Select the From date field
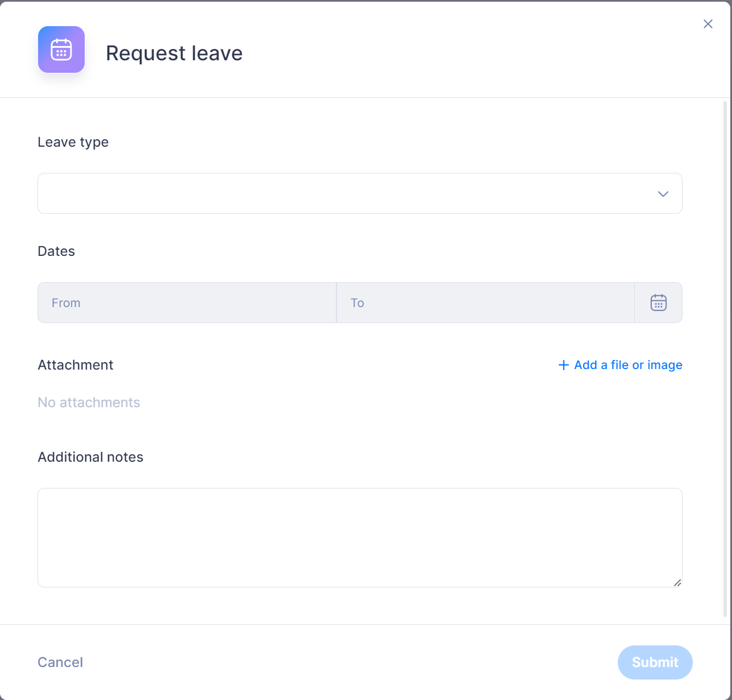This screenshot has width=732, height=700. tap(187, 303)
